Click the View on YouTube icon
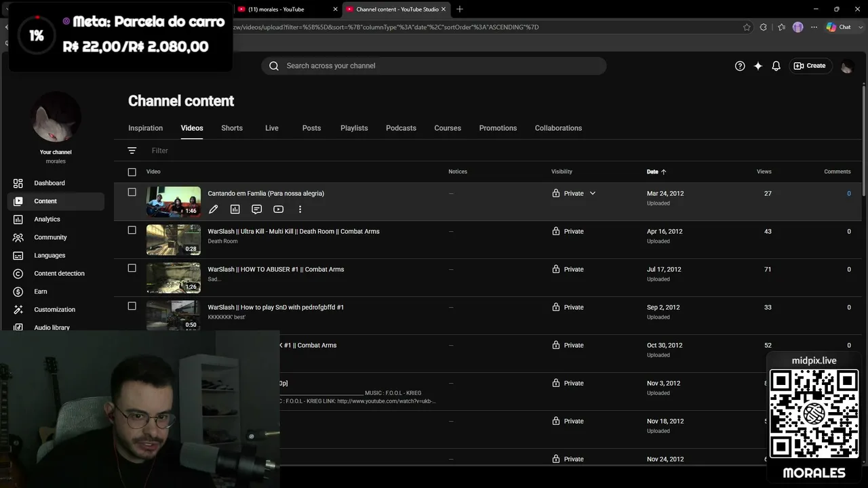Screen dimensions: 868x488 [x=278, y=209]
